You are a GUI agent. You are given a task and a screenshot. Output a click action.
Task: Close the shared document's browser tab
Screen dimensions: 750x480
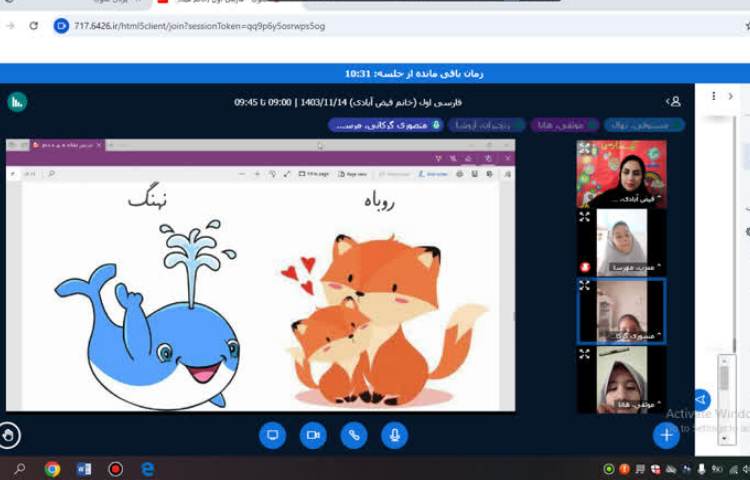click(x=99, y=145)
